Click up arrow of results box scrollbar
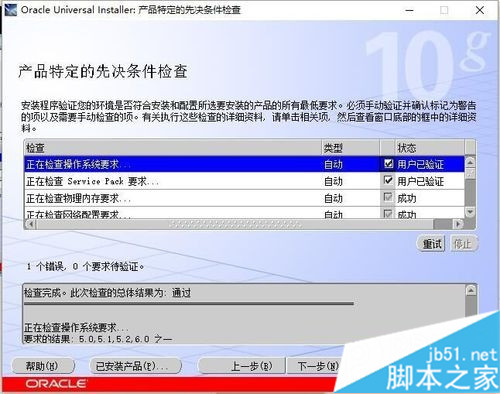The image size is (500, 394). click(471, 291)
